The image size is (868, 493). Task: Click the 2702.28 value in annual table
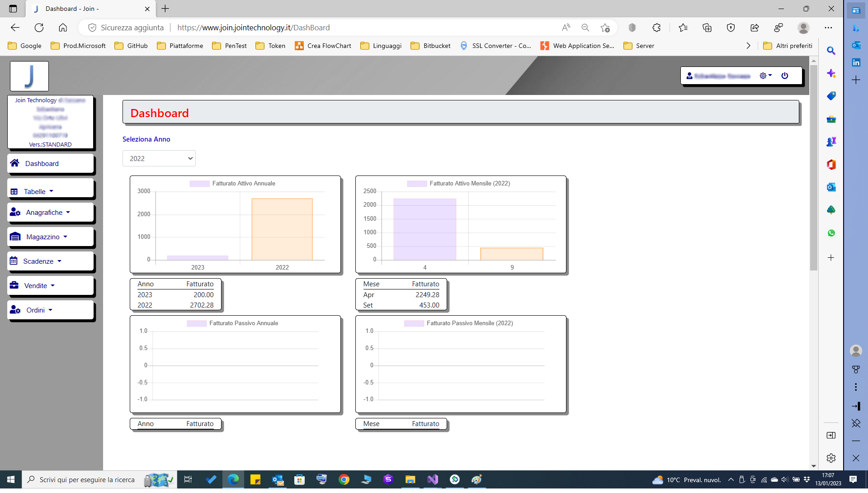click(202, 305)
